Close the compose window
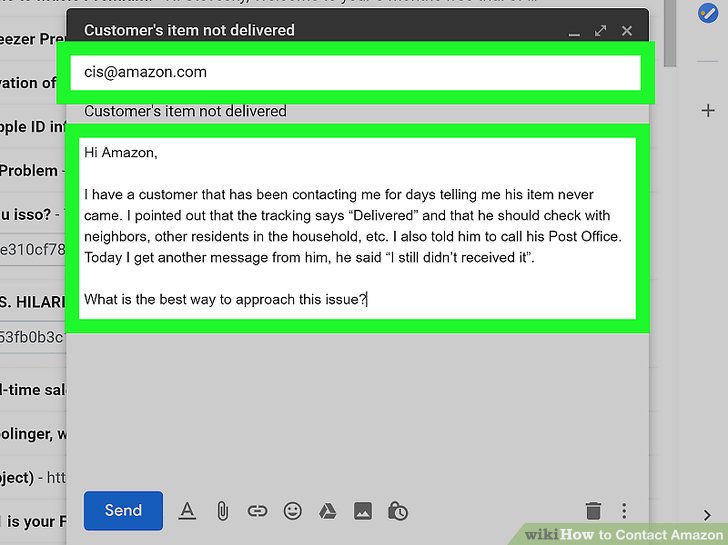Screen dimensions: 728x545 point(627,31)
